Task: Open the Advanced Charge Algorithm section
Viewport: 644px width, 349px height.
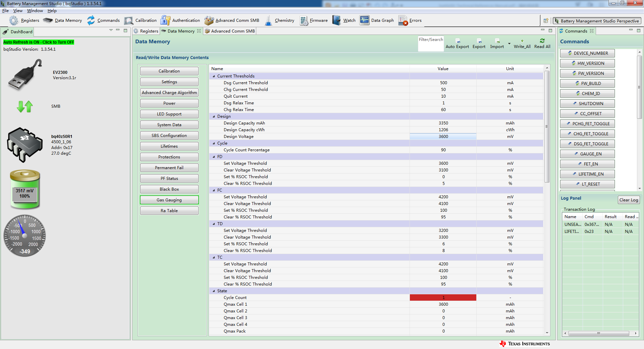Action: 169,93
